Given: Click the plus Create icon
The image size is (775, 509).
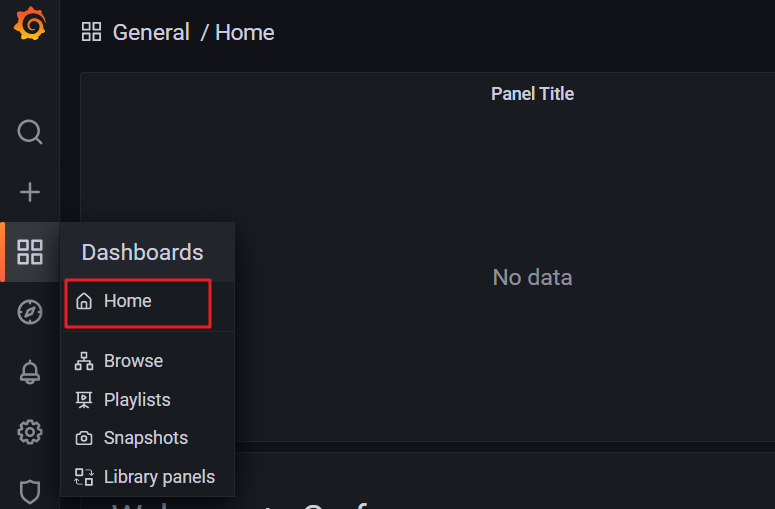Looking at the screenshot, I should tap(30, 192).
